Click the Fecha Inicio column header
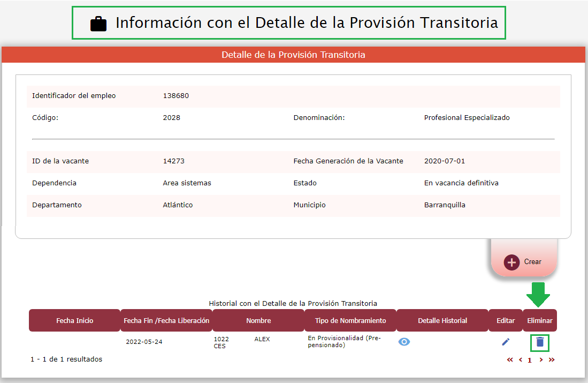 pos(75,321)
